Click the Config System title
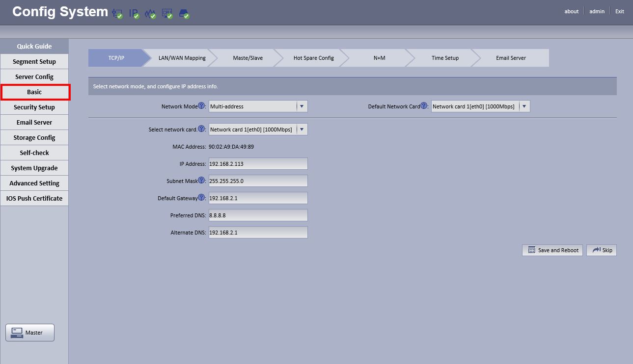The image size is (633, 364). tap(60, 12)
